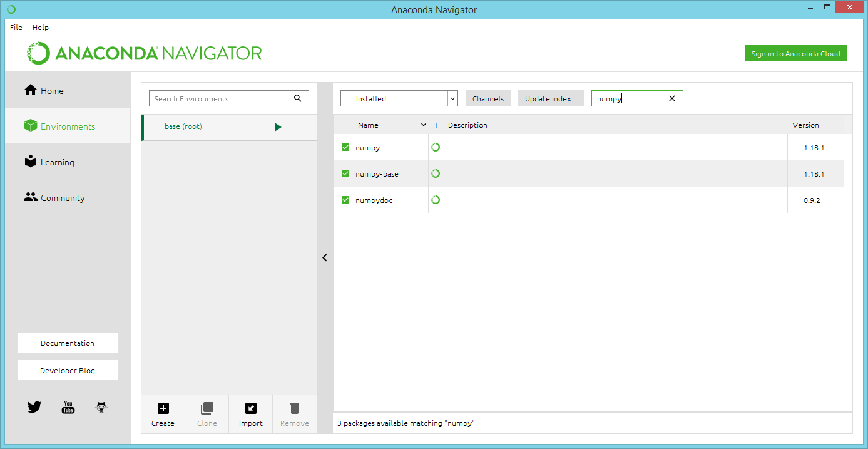Open the Installed filter dropdown
Image resolution: width=868 pixels, height=449 pixels.
399,99
